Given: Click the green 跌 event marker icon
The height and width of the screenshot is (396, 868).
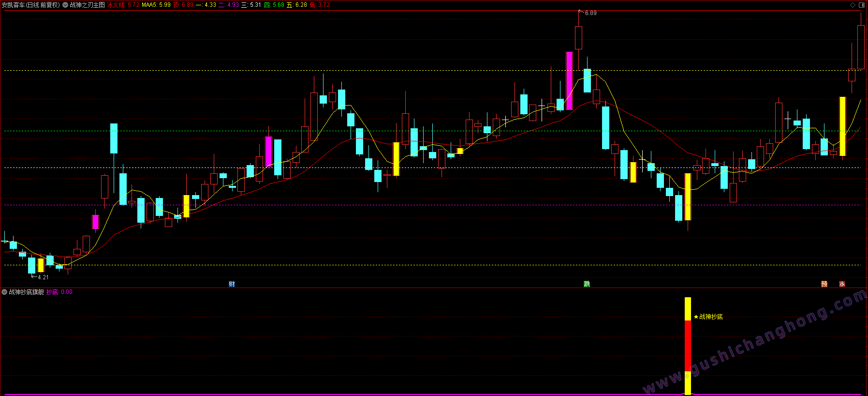Looking at the screenshot, I should pyautogui.click(x=587, y=284).
